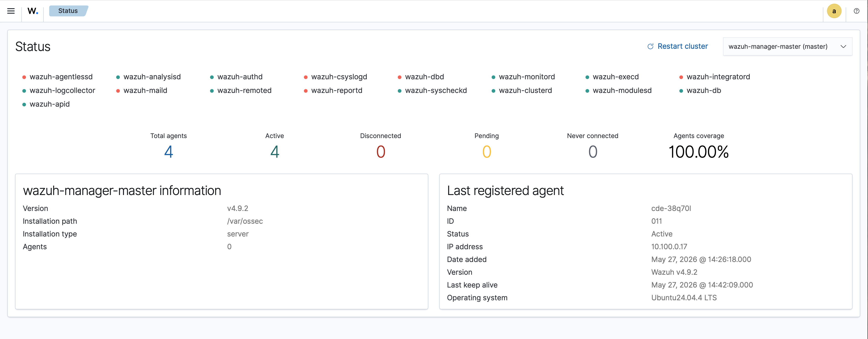Select the wazuh-analysisd daemon label
The height and width of the screenshot is (339, 868).
click(x=152, y=77)
